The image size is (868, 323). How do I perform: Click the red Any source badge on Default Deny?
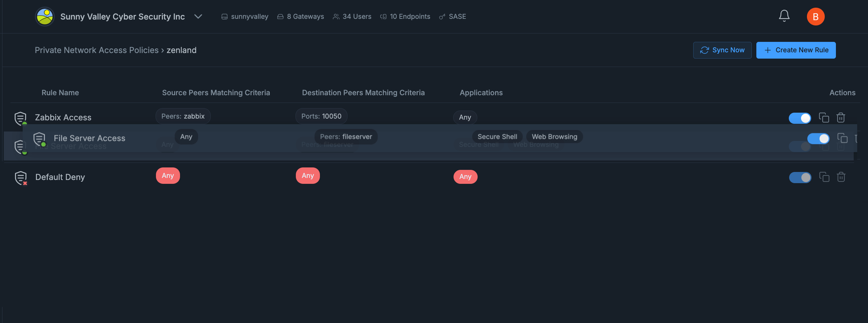coord(168,175)
